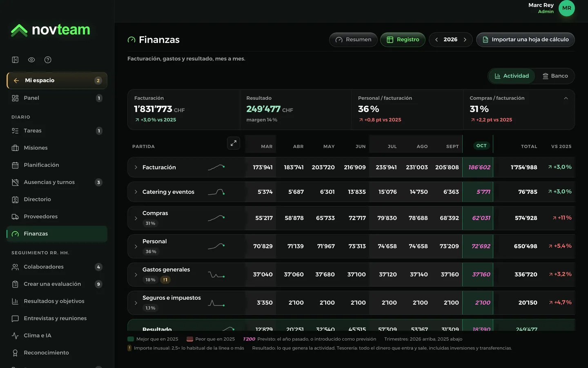Screen dimensions: 588x368
Task: Click the Proveedores truck icon
Action: coord(15,217)
